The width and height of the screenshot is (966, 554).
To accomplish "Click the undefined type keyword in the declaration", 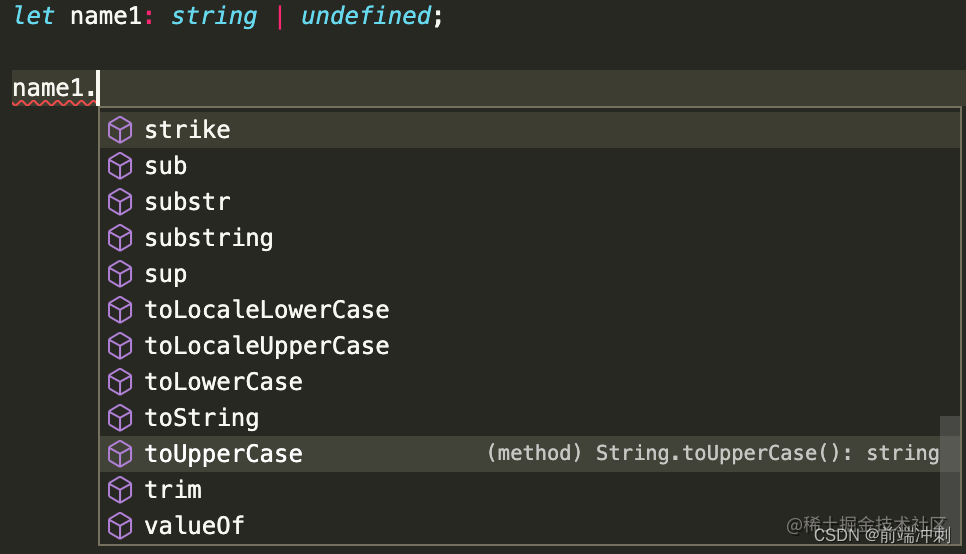I will (x=366, y=16).
